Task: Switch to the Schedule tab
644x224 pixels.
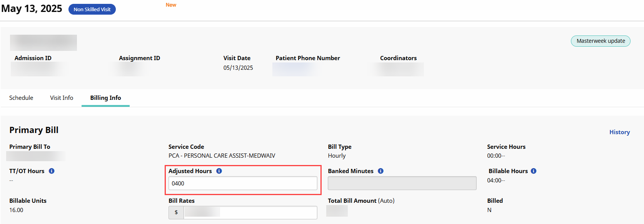Action: coord(21,98)
